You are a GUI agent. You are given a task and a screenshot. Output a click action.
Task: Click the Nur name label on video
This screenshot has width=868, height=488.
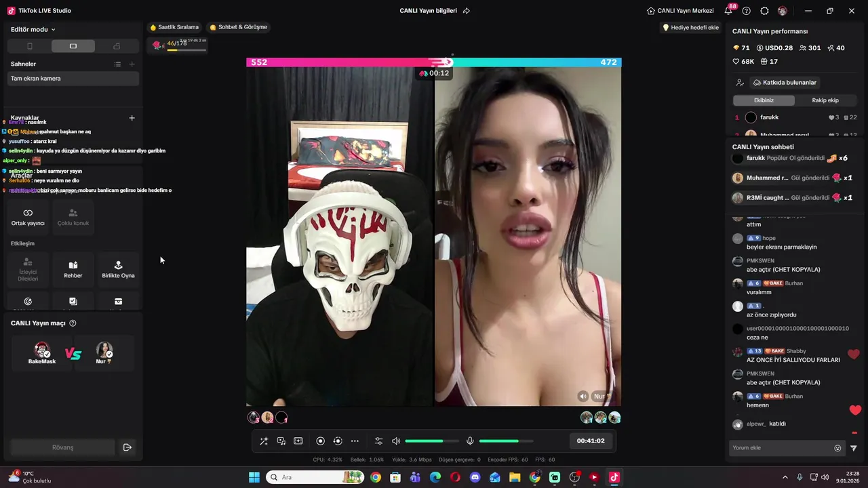(602, 396)
